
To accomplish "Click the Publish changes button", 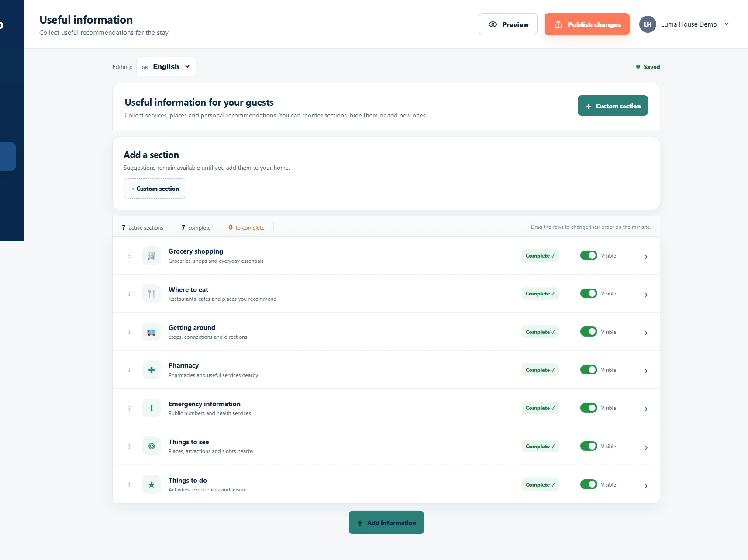I will (x=587, y=24).
